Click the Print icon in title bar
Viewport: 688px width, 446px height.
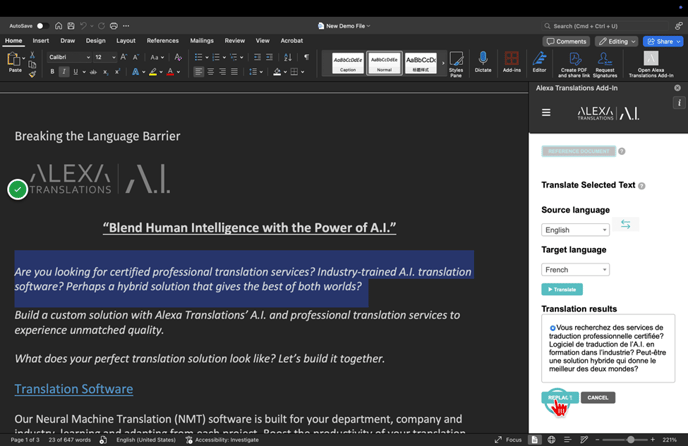(114, 26)
